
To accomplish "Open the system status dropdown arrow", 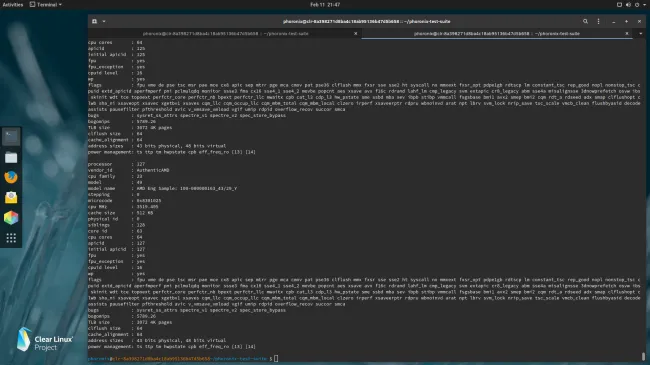I will coord(645,5).
